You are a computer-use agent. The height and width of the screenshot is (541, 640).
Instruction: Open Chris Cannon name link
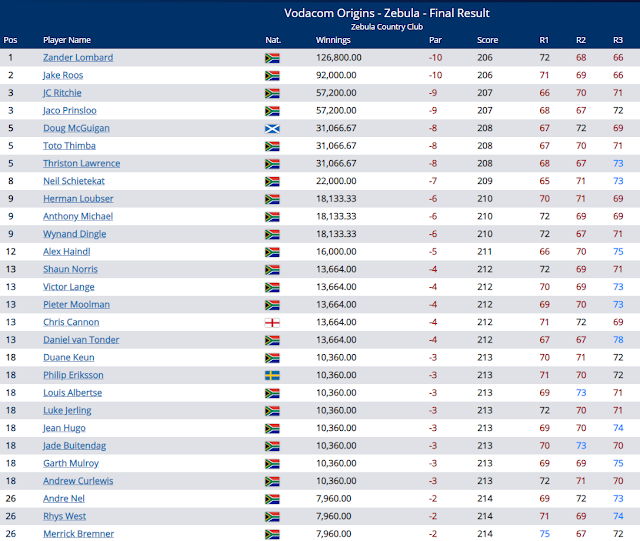pyautogui.click(x=71, y=322)
